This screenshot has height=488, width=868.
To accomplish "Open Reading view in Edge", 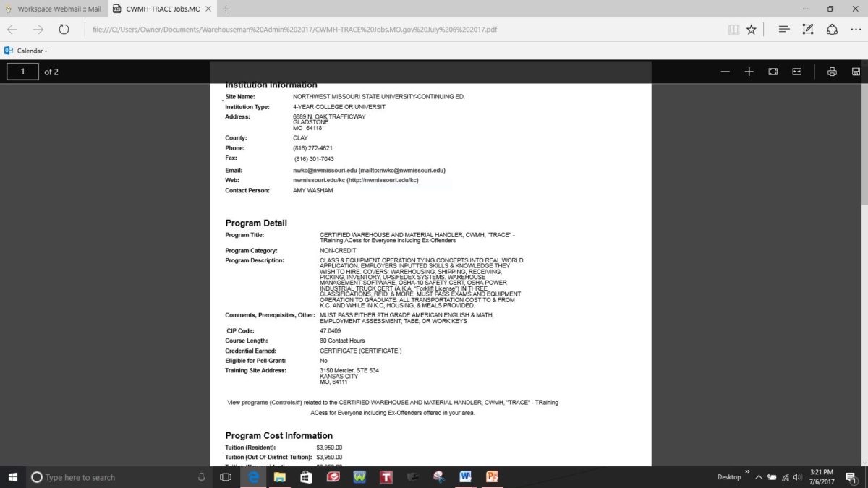I will 734,30.
